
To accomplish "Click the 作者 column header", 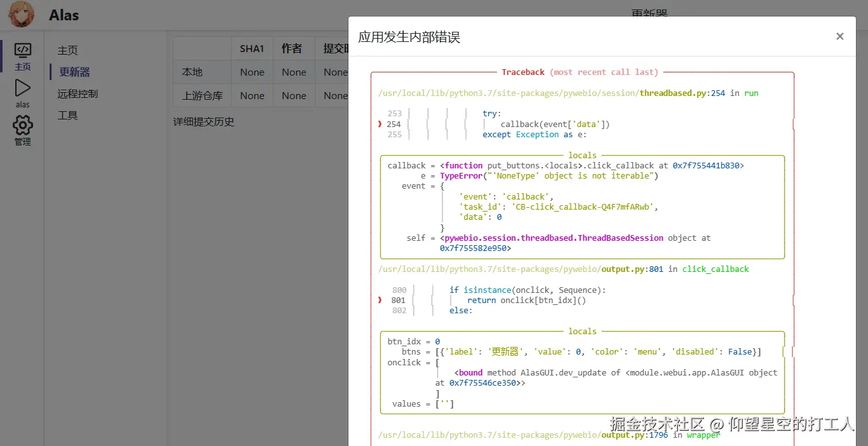I will 294,48.
